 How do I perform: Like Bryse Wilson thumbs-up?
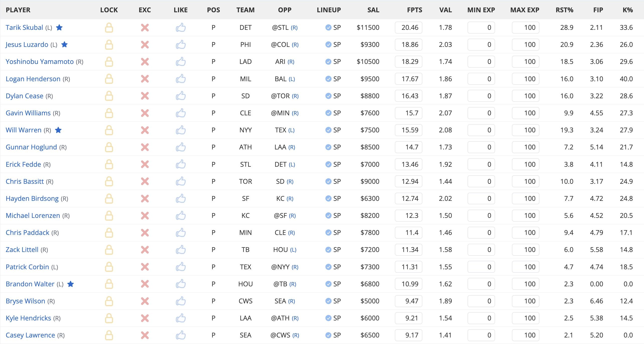point(180,301)
